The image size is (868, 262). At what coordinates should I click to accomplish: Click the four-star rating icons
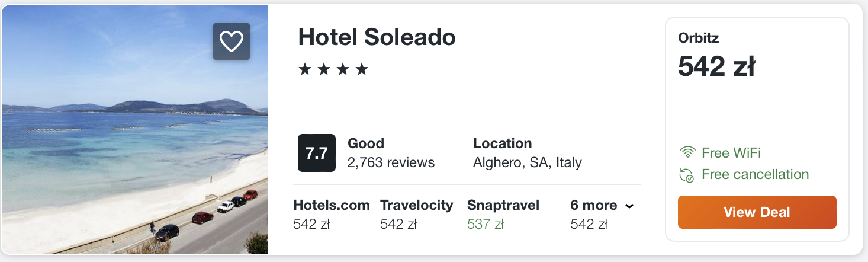click(333, 70)
